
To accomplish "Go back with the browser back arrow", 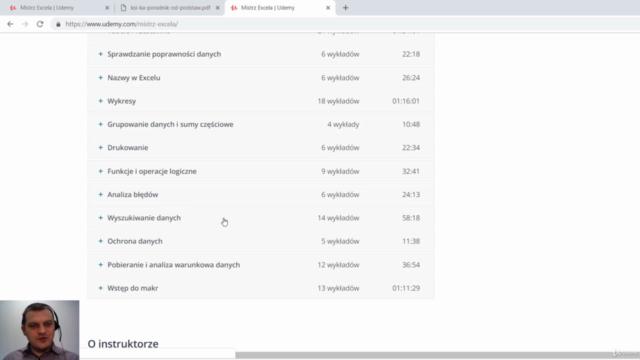I will click(10, 24).
